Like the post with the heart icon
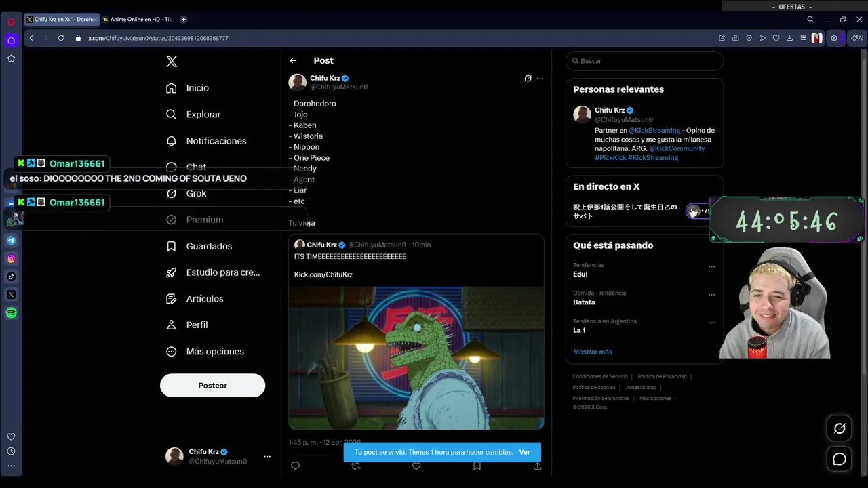868x488 pixels. pyautogui.click(x=416, y=466)
